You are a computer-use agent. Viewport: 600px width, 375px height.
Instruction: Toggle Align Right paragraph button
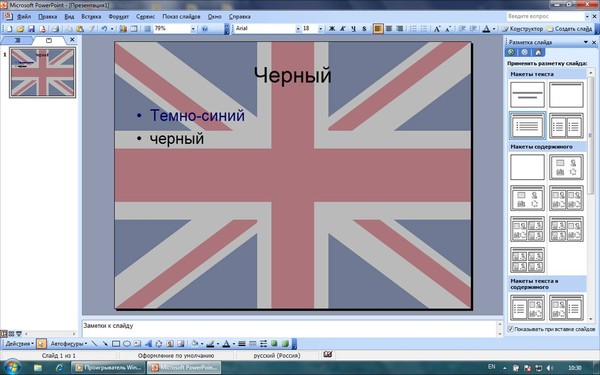399,29
